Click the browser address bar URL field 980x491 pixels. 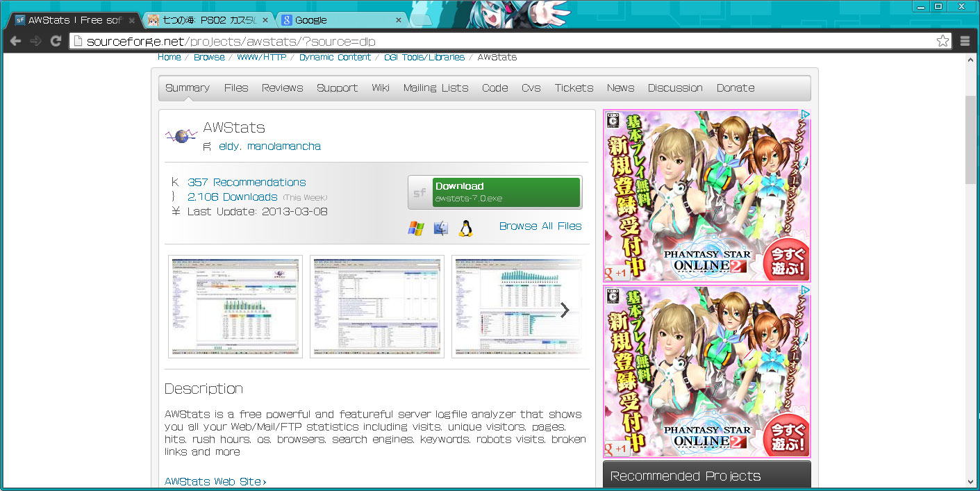(x=510, y=41)
